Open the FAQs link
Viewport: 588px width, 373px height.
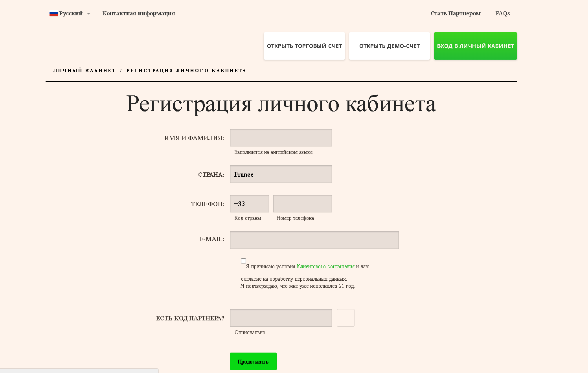pyautogui.click(x=503, y=13)
